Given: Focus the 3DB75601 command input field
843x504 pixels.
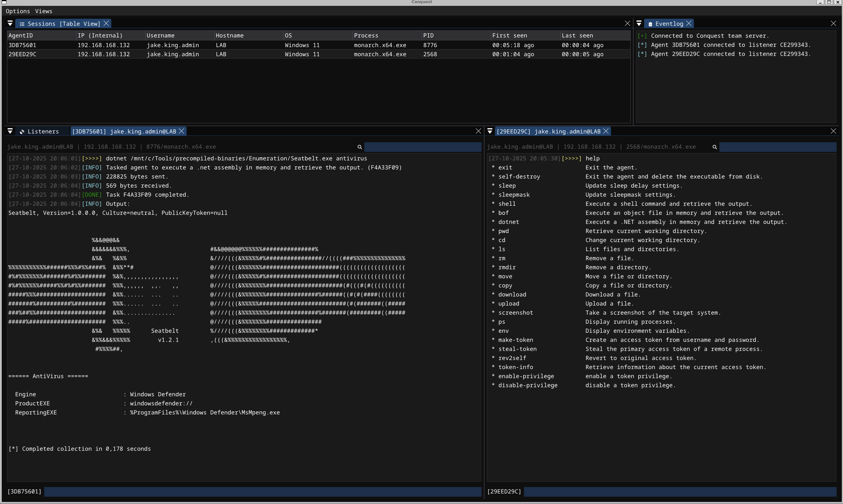Looking at the screenshot, I should [x=262, y=491].
